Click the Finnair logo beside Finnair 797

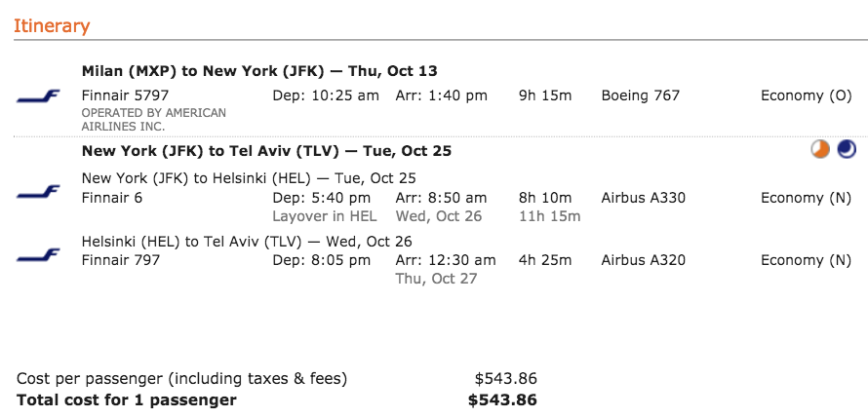(x=38, y=255)
